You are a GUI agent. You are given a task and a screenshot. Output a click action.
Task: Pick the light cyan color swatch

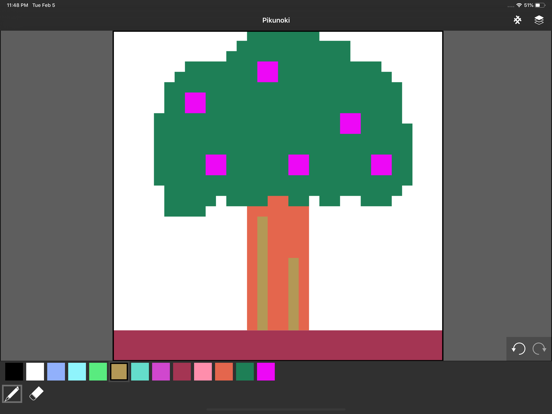[x=77, y=372]
